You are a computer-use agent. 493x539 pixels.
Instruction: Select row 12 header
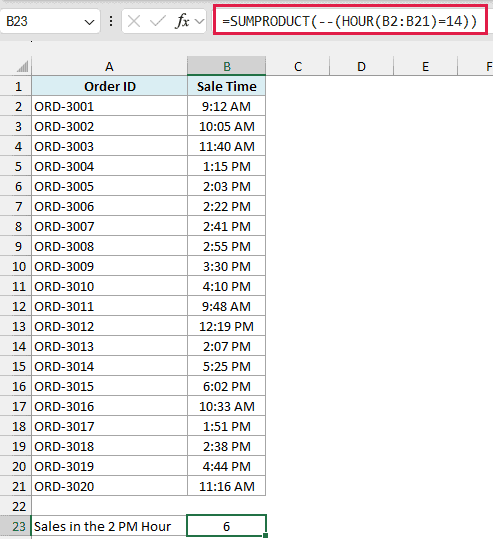16,306
